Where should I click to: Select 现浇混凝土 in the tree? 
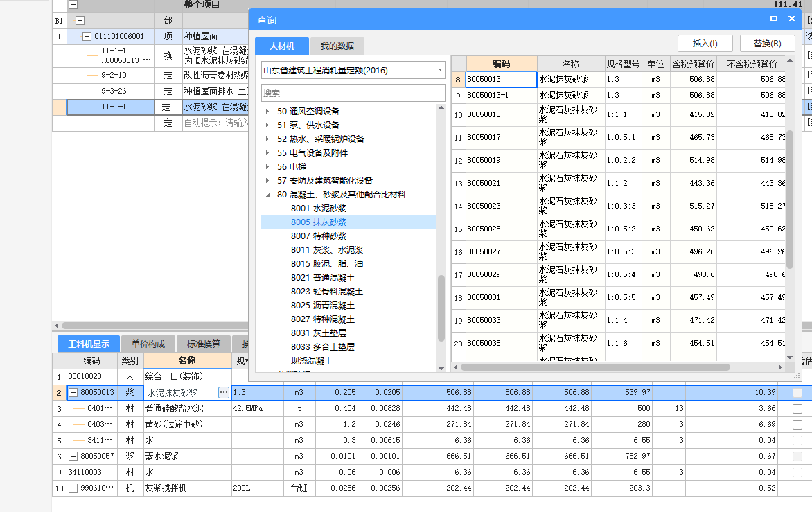[x=312, y=361]
